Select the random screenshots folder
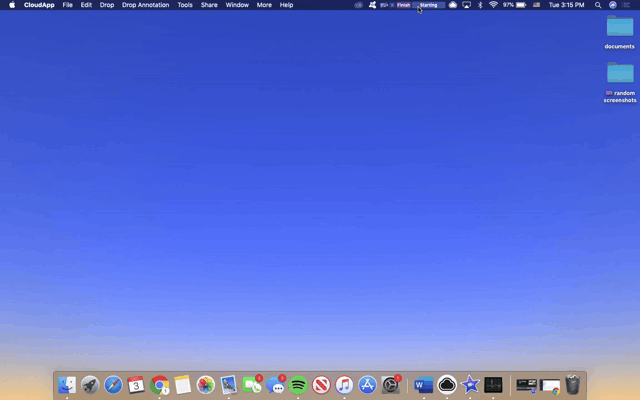 (x=620, y=74)
